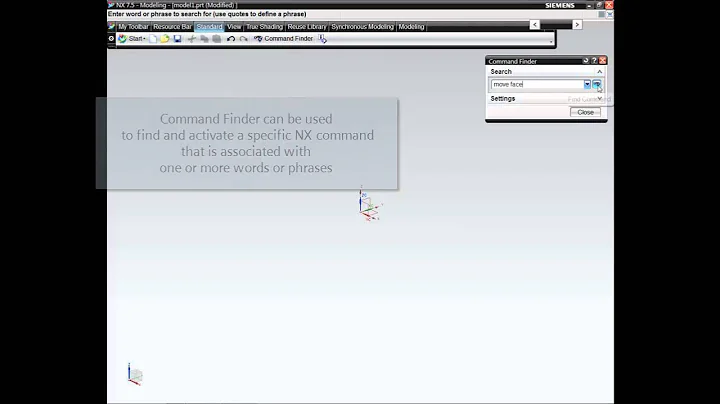This screenshot has height=404, width=720.
Task: Click the Cut scissors icon
Action: pos(191,39)
